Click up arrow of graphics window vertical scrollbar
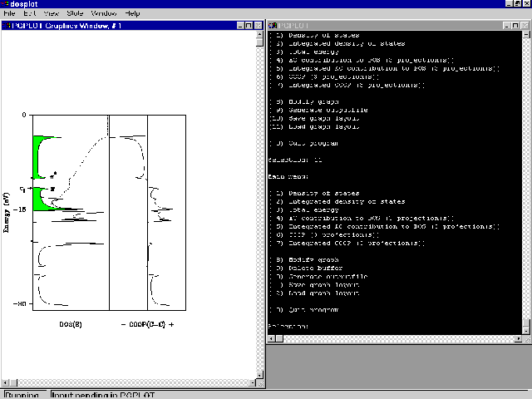532x399 pixels. pos(259,34)
